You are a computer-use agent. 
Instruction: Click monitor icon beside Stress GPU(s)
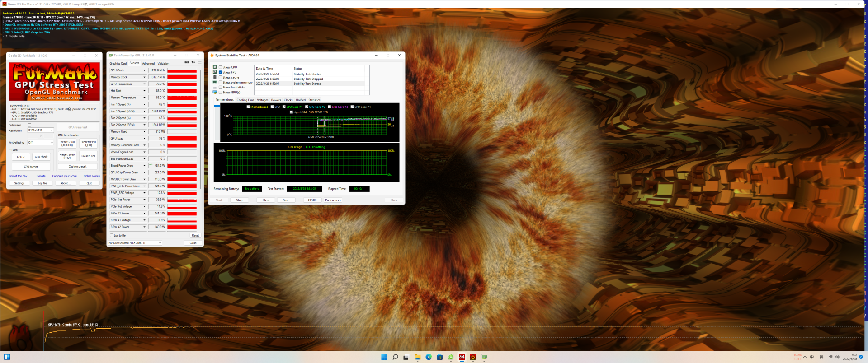pyautogui.click(x=215, y=92)
